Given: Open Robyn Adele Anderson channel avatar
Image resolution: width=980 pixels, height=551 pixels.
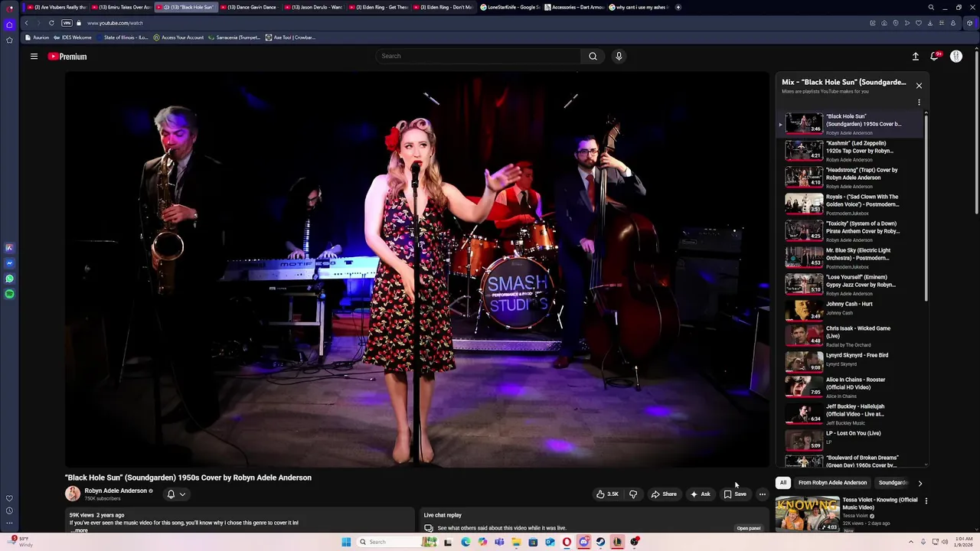Looking at the screenshot, I should (73, 494).
